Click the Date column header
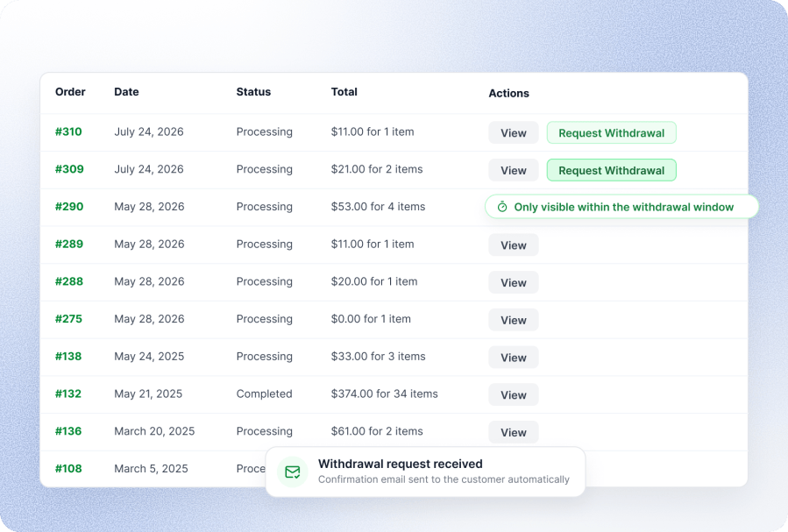 click(x=126, y=92)
